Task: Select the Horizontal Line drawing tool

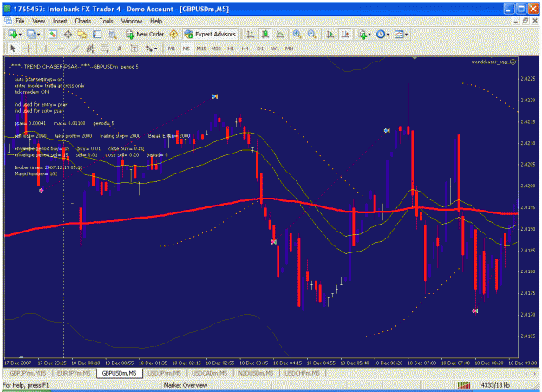Action: (61, 49)
